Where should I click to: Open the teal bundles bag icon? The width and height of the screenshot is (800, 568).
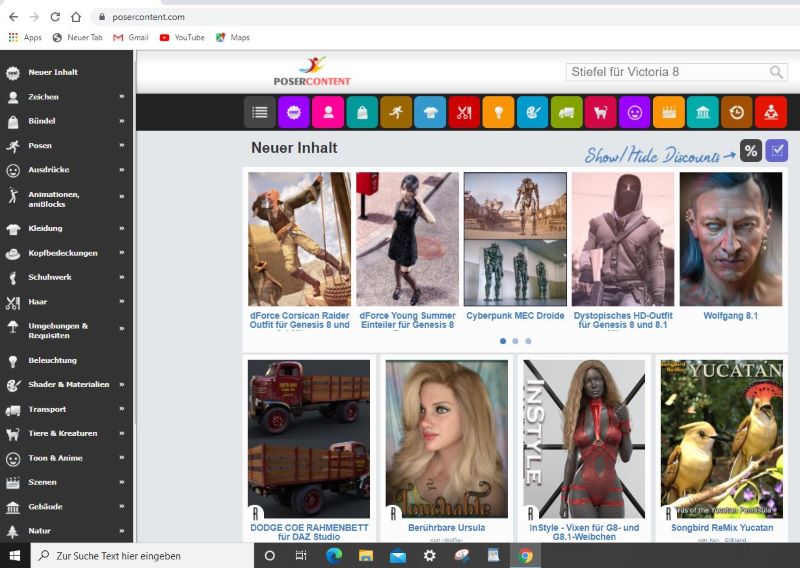[362, 112]
